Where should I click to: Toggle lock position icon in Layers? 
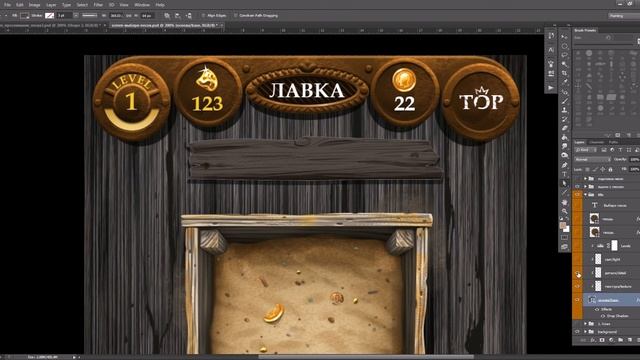tap(602, 169)
